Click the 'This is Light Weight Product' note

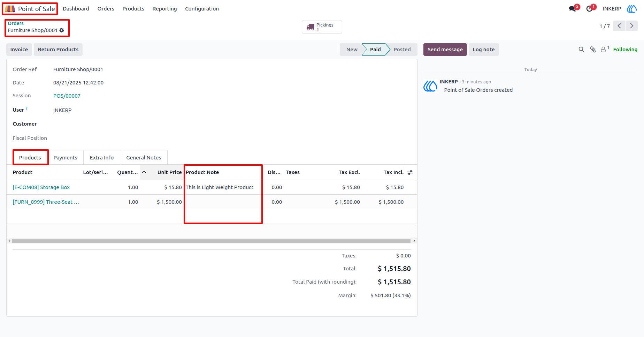[x=220, y=187]
